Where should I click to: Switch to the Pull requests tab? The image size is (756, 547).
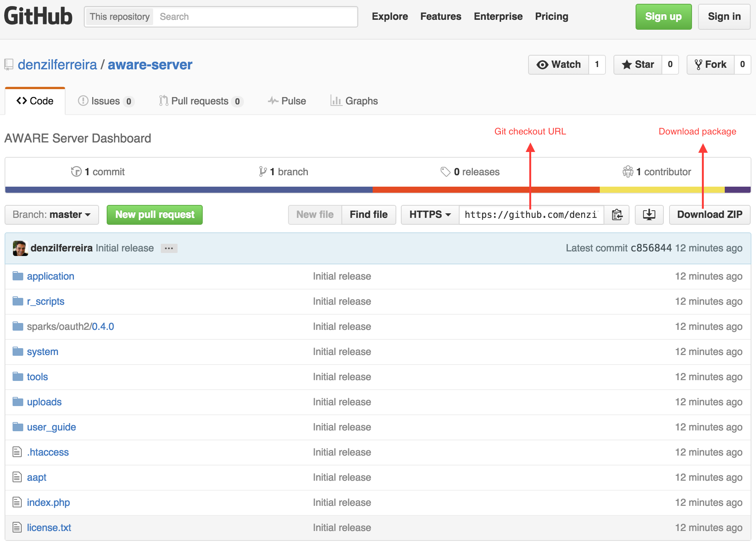pyautogui.click(x=201, y=101)
